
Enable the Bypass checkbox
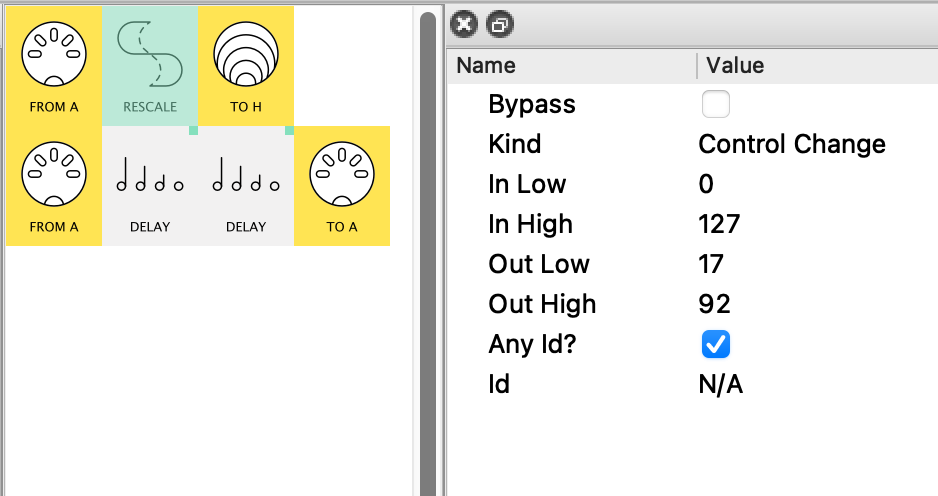(716, 104)
